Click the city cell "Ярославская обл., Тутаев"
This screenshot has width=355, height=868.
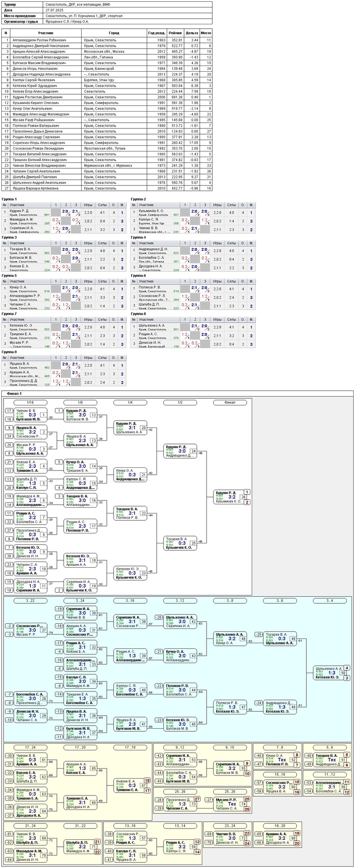pyautogui.click(x=105, y=148)
